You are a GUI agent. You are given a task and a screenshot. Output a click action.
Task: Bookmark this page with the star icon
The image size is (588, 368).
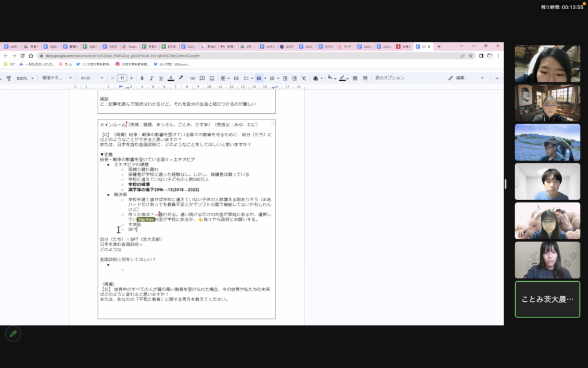point(470,56)
